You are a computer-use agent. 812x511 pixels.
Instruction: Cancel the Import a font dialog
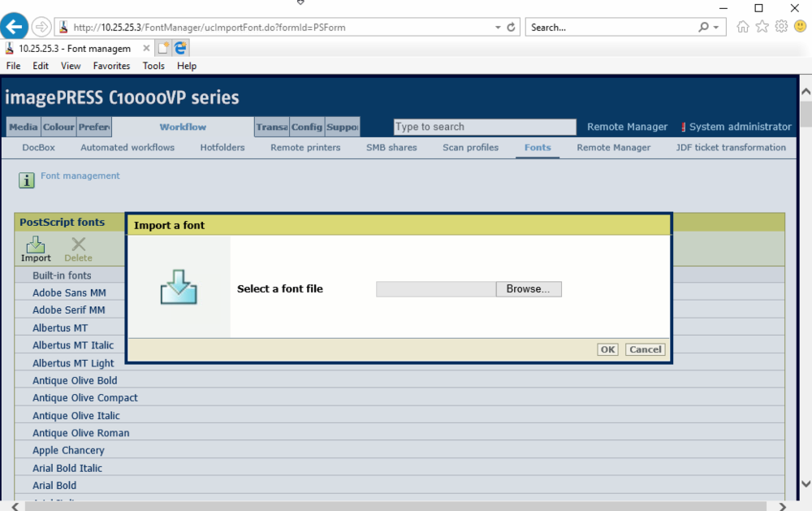646,350
